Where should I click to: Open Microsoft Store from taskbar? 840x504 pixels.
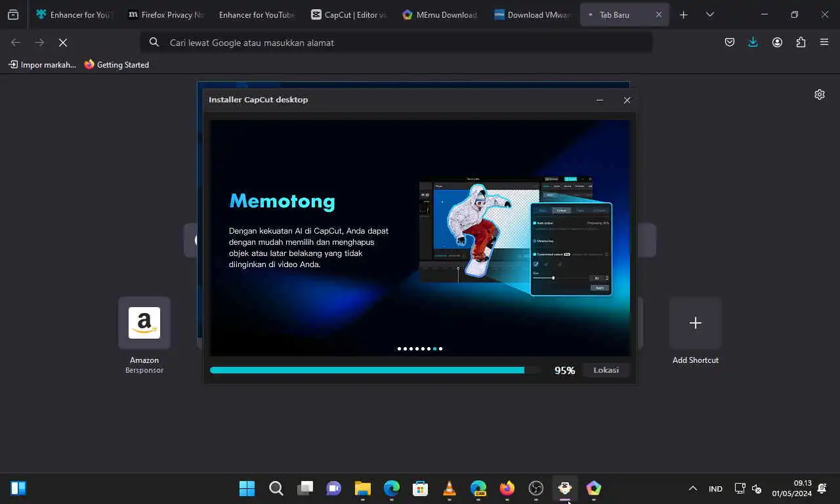pyautogui.click(x=421, y=488)
